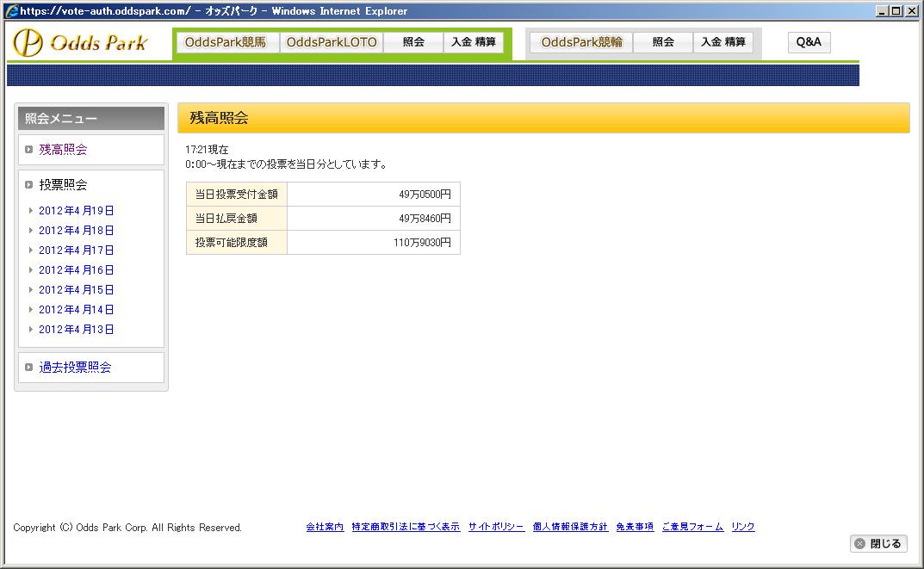Open voting history for 2012年4月14日

(76, 309)
